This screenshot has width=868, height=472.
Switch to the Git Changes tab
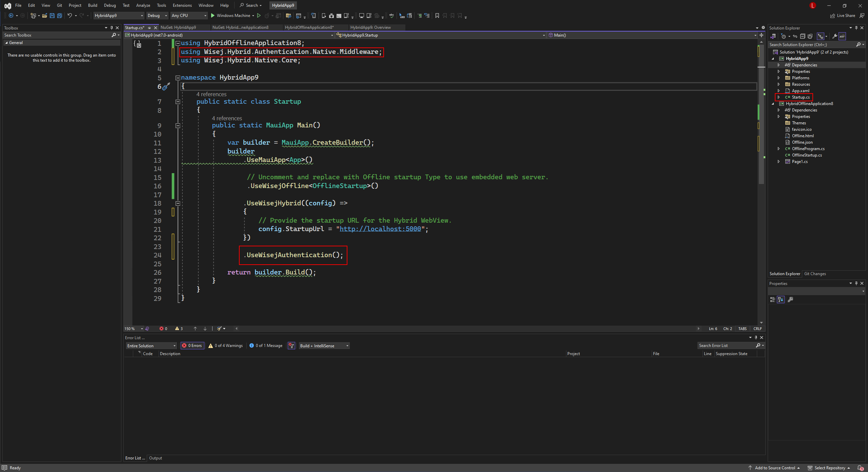[x=815, y=274]
